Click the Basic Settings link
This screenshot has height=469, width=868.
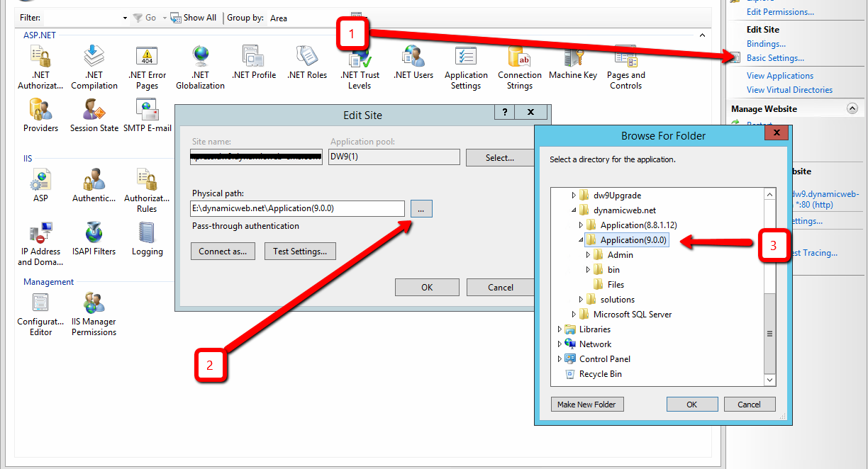pos(775,58)
